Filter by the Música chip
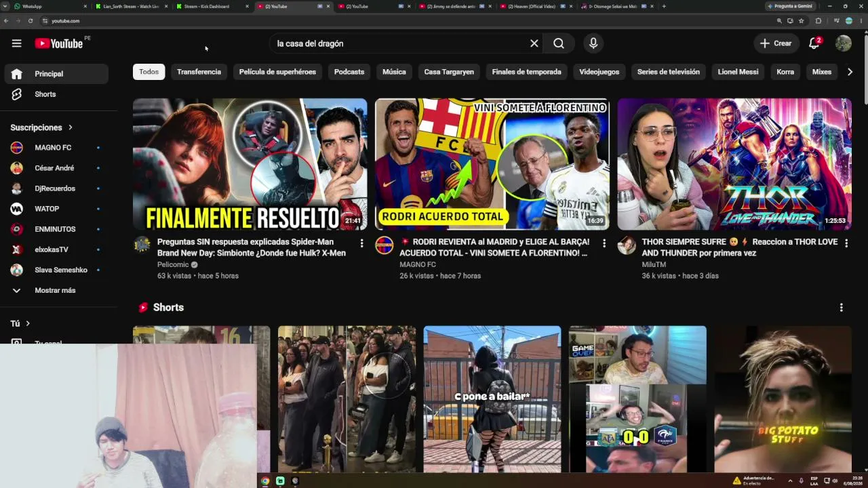The height and width of the screenshot is (488, 868). click(394, 72)
